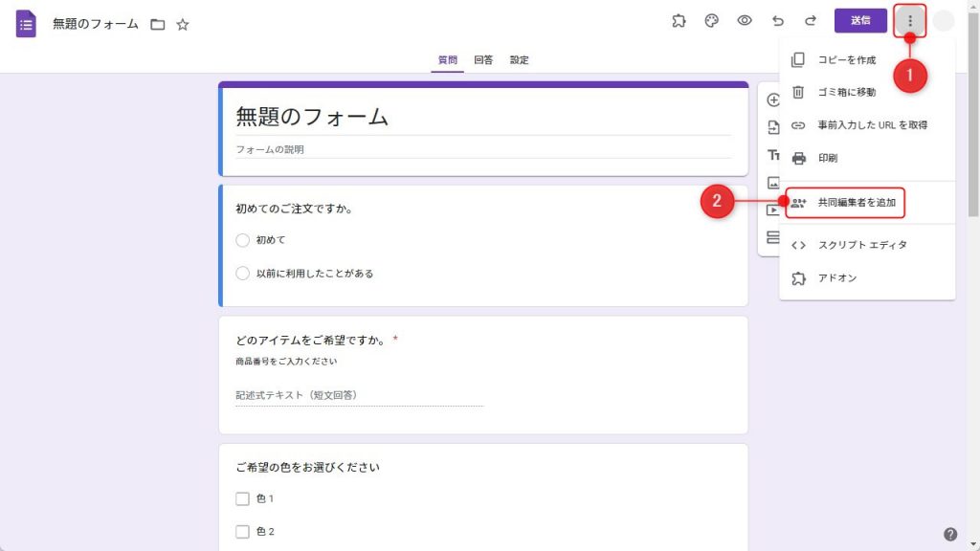The width and height of the screenshot is (980, 551).
Task: Star the untitled form
Action: tap(183, 24)
